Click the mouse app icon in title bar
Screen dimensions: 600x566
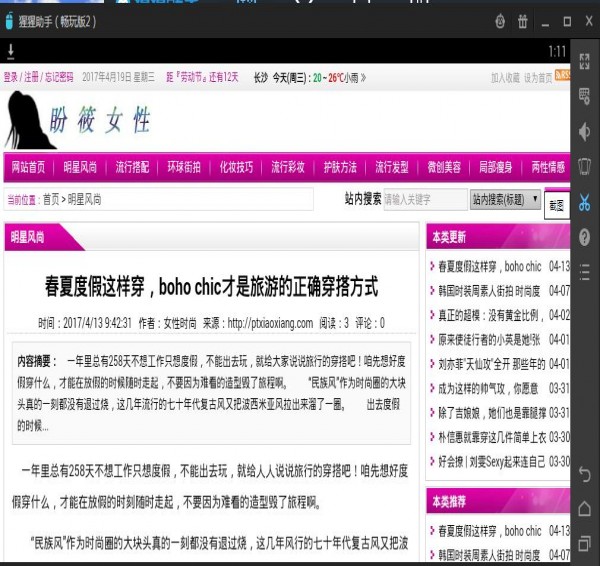point(9,21)
